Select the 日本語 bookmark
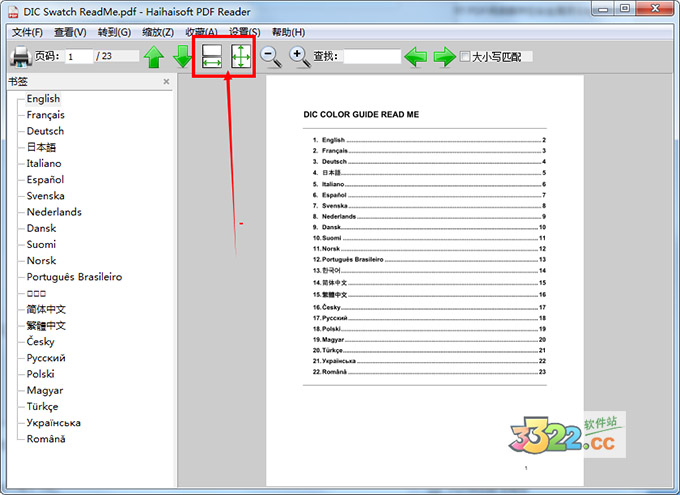This screenshot has height=495, width=680. click(41, 148)
